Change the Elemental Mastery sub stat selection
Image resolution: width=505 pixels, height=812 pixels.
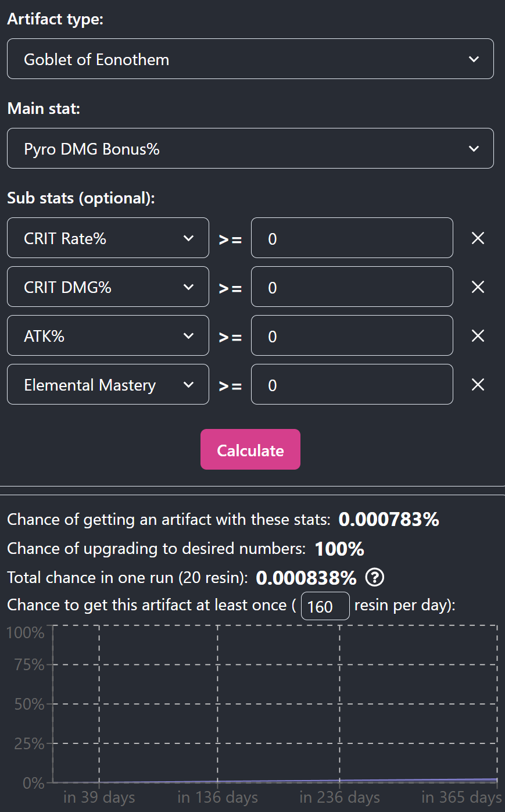108,384
